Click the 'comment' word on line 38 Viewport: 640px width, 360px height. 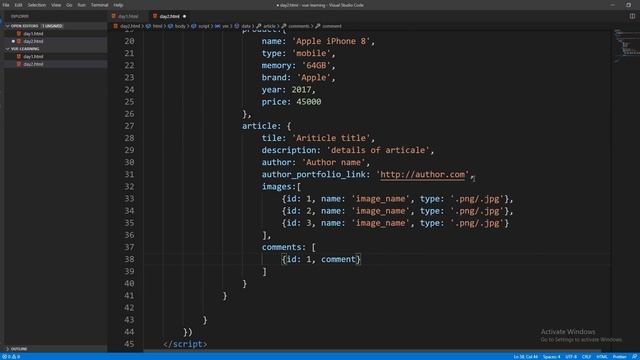(338, 259)
